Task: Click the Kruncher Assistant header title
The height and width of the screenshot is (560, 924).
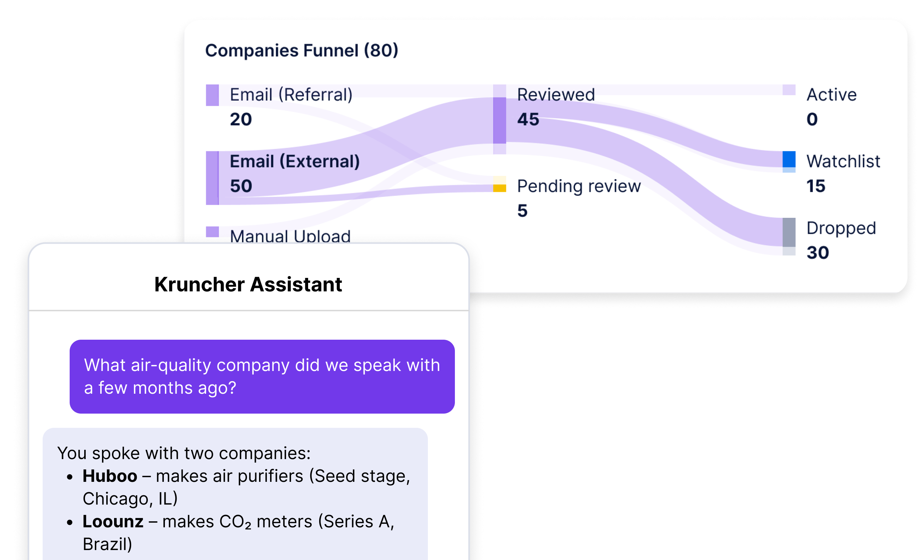Action: point(248,284)
